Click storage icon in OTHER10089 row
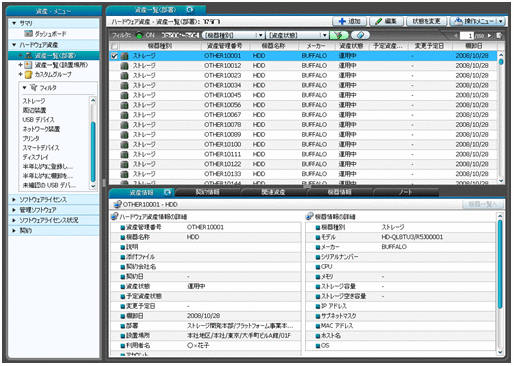This screenshot has width=514, height=366. click(x=124, y=135)
